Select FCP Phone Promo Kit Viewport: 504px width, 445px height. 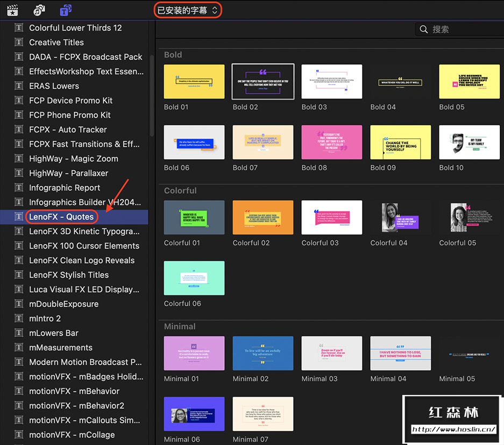click(x=74, y=115)
